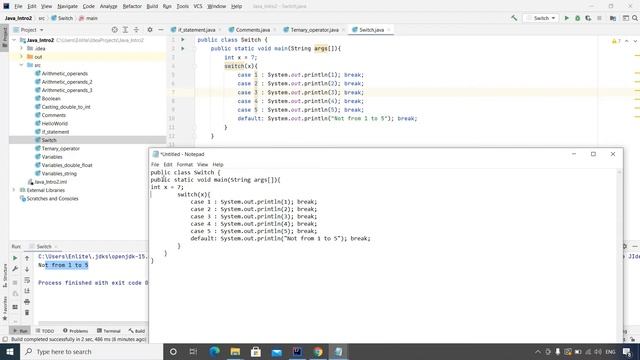The width and height of the screenshot is (640, 360).
Task: Click 'Process finished with exit code 0' text
Action: (93, 282)
